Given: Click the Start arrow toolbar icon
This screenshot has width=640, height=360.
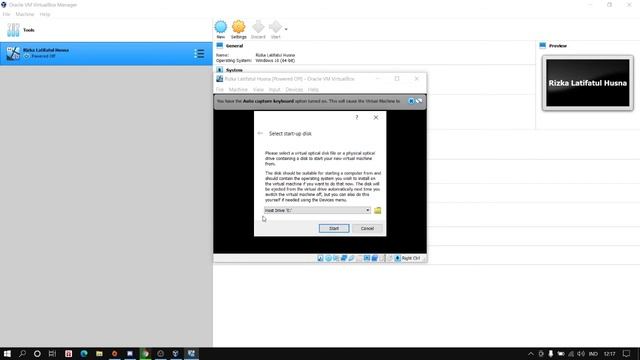Looking at the screenshot, I should point(276,30).
